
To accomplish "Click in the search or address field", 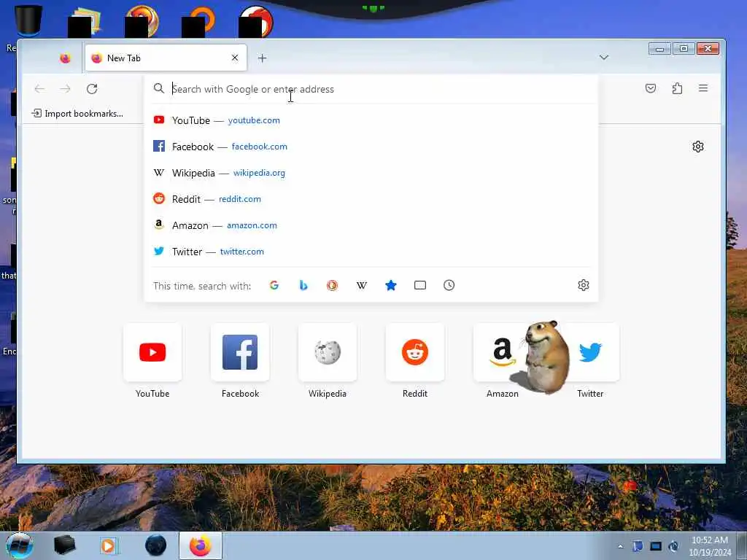I will (x=371, y=89).
